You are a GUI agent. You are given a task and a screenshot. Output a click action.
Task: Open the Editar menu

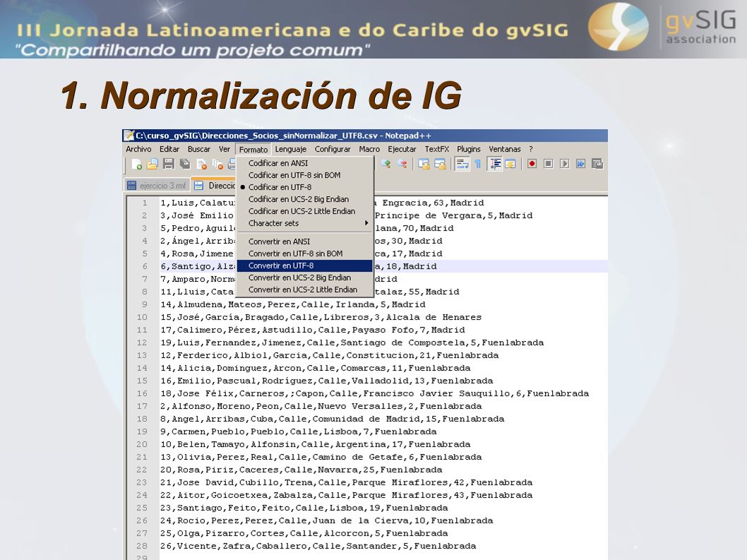(169, 149)
